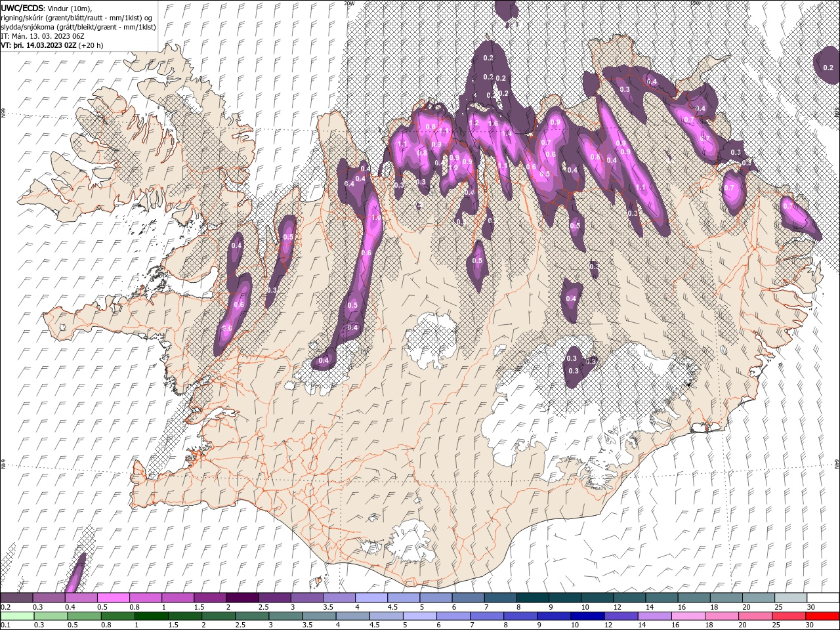840x630 pixels.
Task: Pick the dark purple 2–2.5 snow legend swatch
Action: [243, 598]
